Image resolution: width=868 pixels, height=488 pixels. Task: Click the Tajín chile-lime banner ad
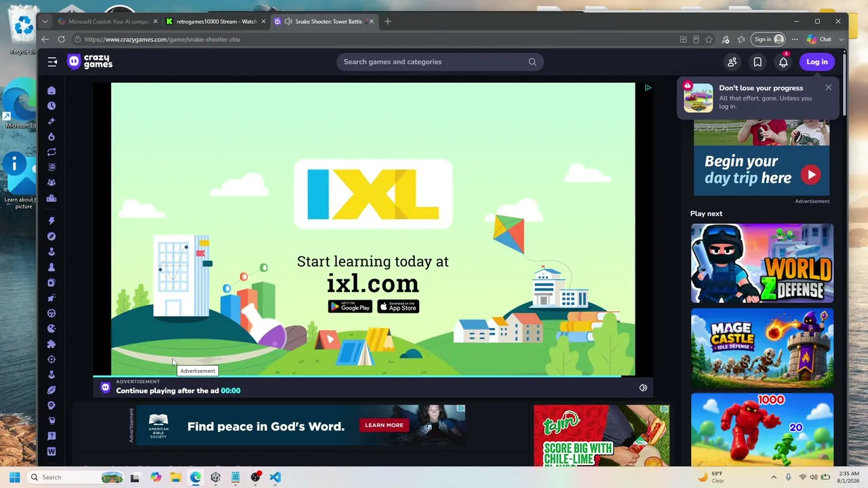pyautogui.click(x=601, y=435)
